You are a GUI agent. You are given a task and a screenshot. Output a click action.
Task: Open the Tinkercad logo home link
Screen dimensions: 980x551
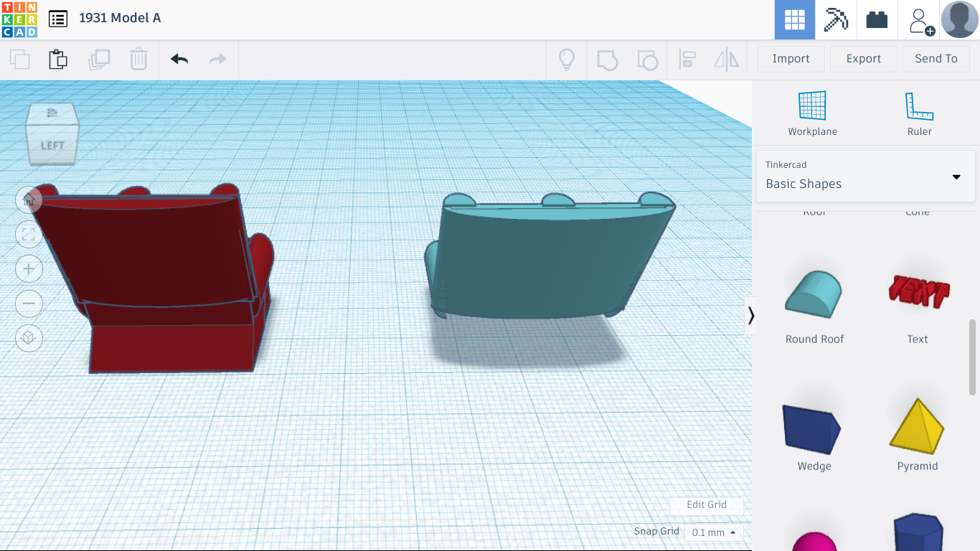[x=19, y=19]
